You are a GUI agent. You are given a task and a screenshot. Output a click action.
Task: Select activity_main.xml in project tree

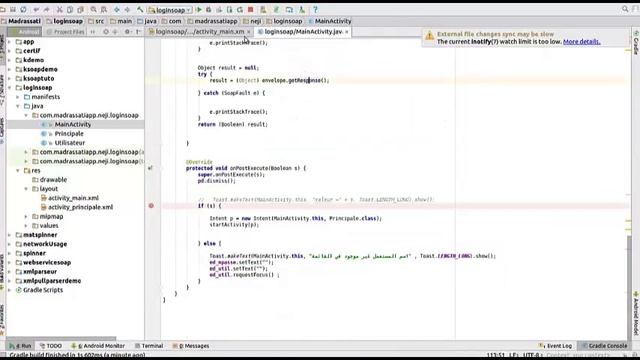click(73, 198)
